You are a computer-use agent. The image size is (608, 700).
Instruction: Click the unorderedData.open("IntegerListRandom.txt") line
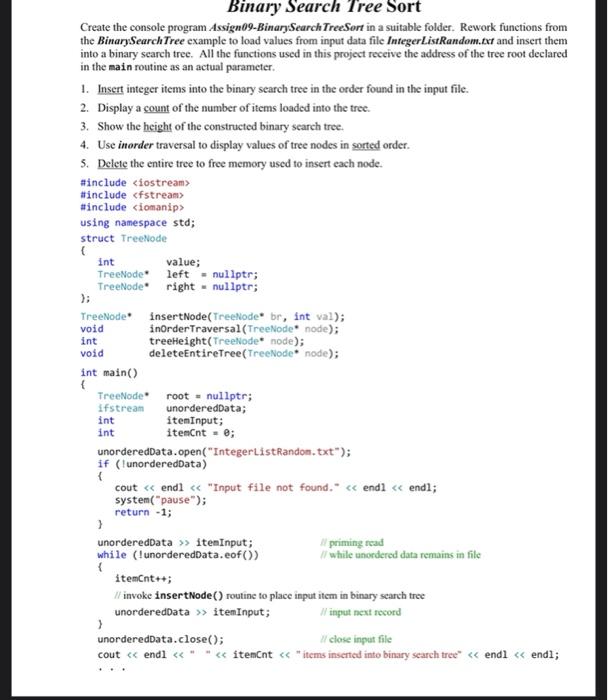coord(224,452)
